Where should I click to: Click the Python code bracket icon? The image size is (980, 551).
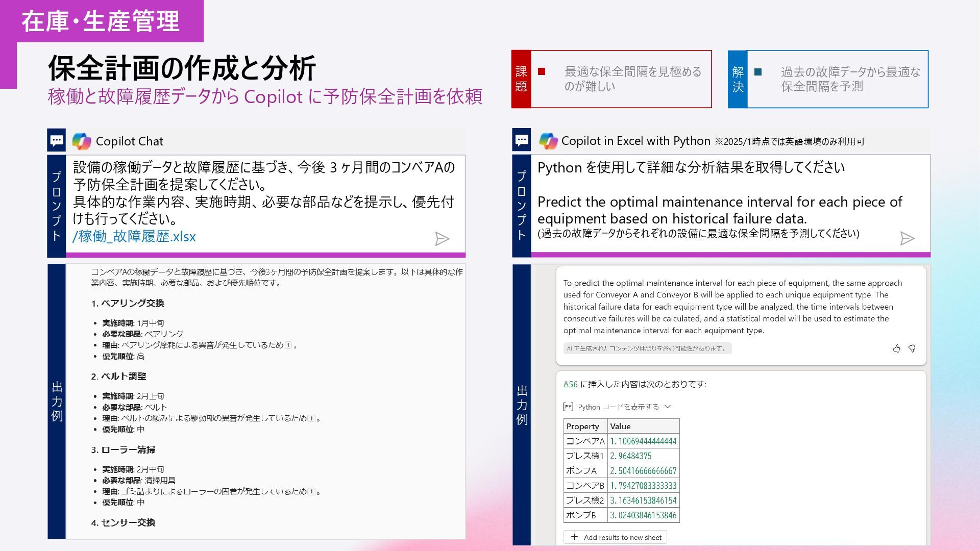pyautogui.click(x=568, y=407)
